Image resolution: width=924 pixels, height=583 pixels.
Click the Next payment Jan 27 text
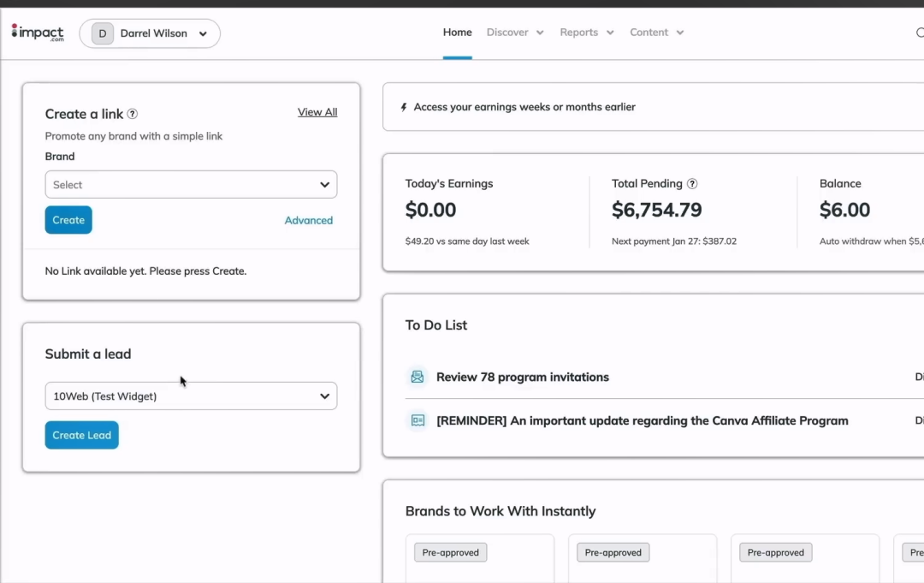click(x=674, y=241)
